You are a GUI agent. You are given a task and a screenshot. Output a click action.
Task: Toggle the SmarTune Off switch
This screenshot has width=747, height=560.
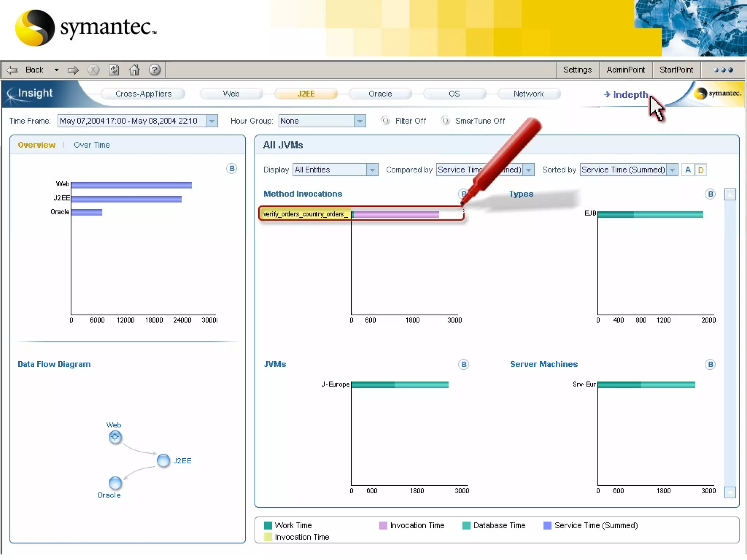pos(445,121)
